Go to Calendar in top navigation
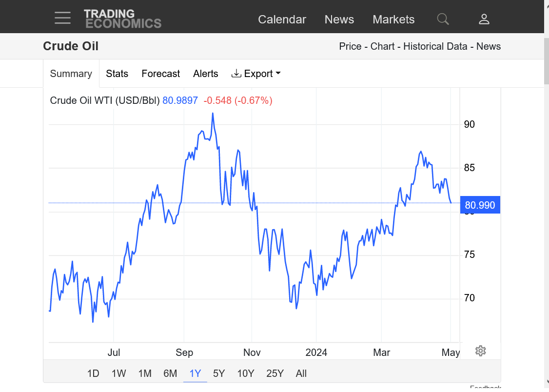The image size is (549, 392). 282,19
